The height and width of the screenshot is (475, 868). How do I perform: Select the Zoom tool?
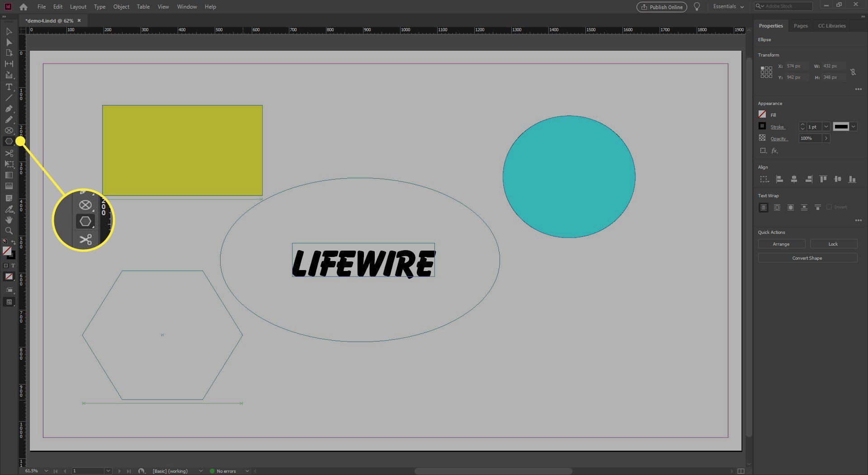tap(9, 231)
